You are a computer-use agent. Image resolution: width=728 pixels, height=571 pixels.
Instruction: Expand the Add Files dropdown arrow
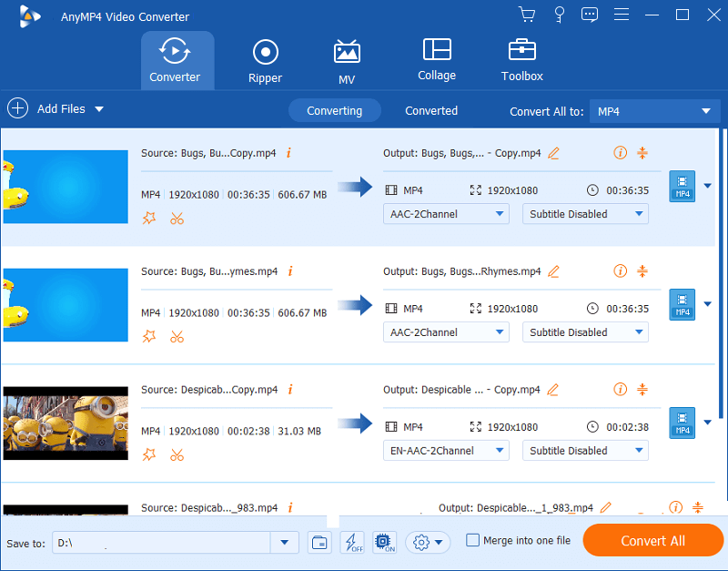(x=99, y=109)
